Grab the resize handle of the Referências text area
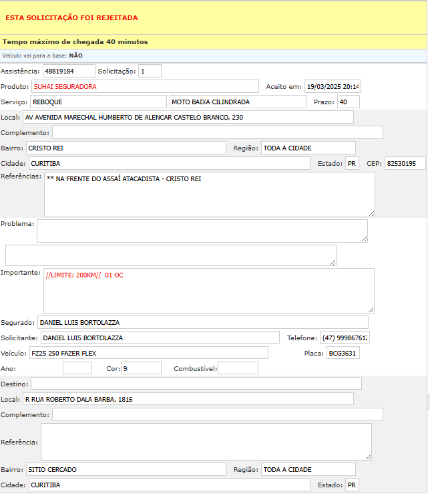The height and width of the screenshot is (504, 430). 371,214
